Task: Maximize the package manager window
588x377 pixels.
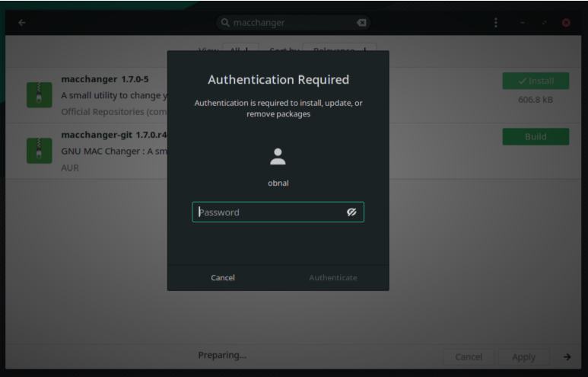Action: click(x=544, y=23)
